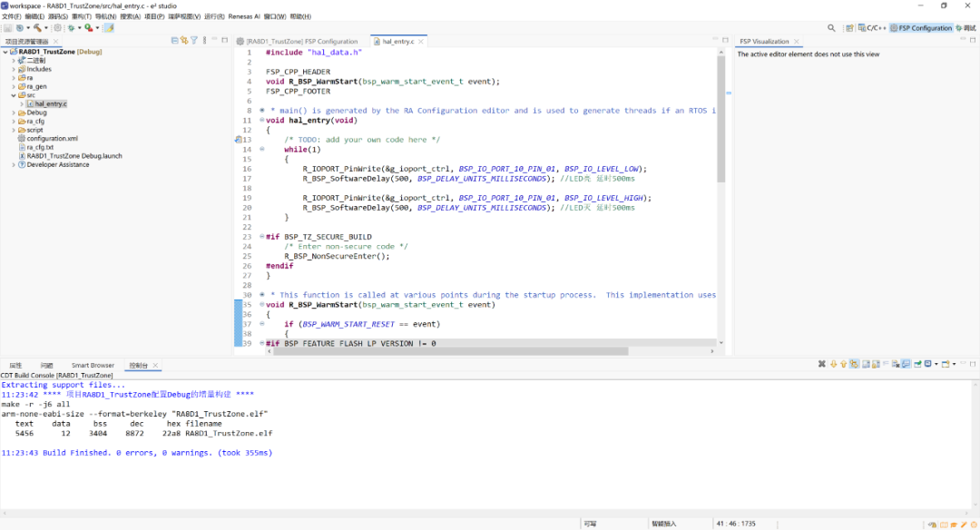Click the Save icon in main toolbar
Screen dimensions: 980x530
coord(7,27)
